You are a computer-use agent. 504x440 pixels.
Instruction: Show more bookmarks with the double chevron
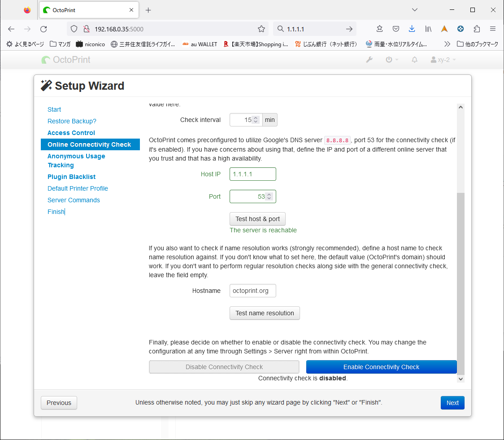click(x=447, y=44)
